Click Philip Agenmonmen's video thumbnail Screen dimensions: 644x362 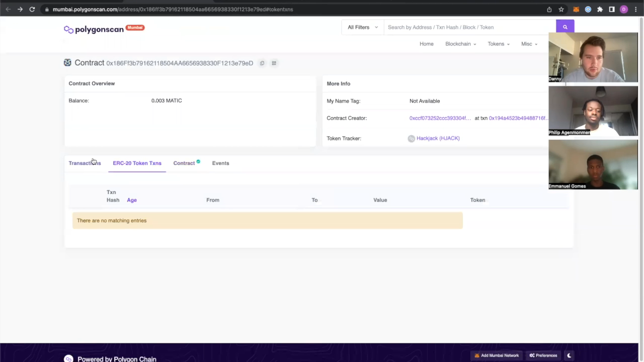pyautogui.click(x=593, y=111)
